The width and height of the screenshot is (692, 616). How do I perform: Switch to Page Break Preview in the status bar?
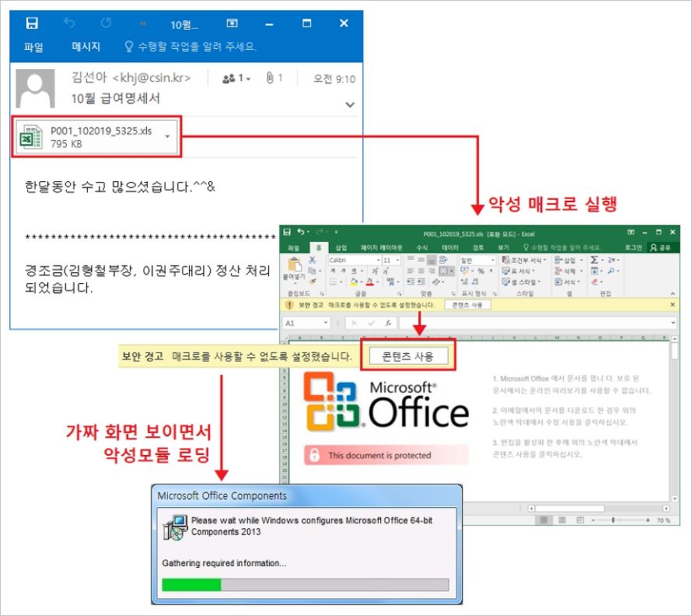coord(580,520)
